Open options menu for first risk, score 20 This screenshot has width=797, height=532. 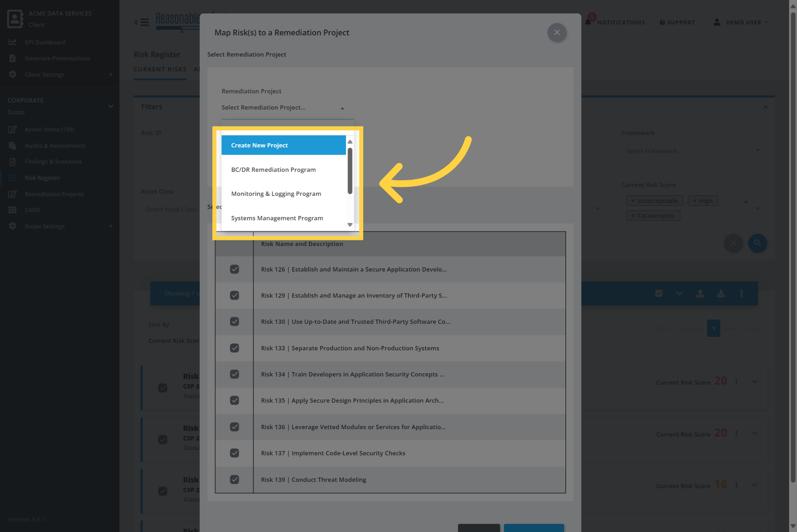click(736, 381)
